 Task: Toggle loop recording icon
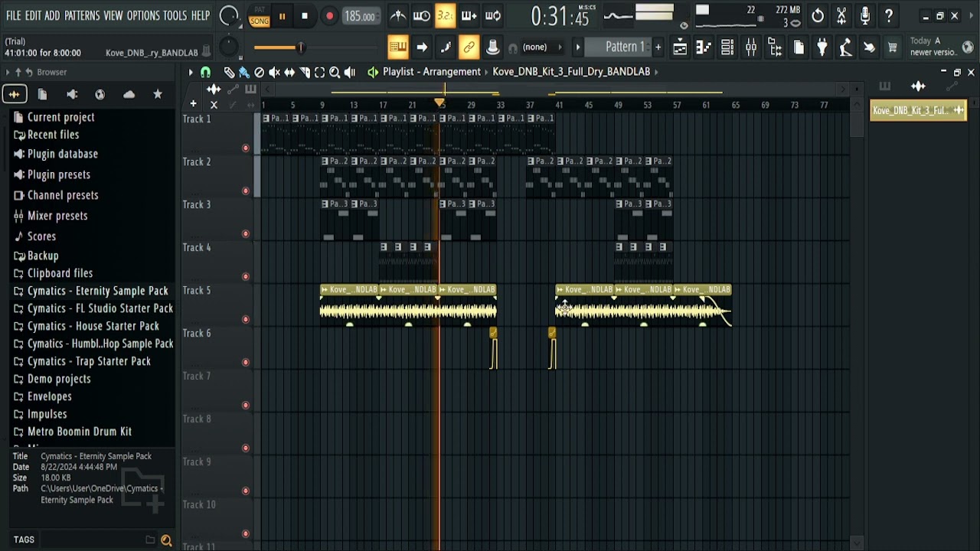(x=493, y=16)
